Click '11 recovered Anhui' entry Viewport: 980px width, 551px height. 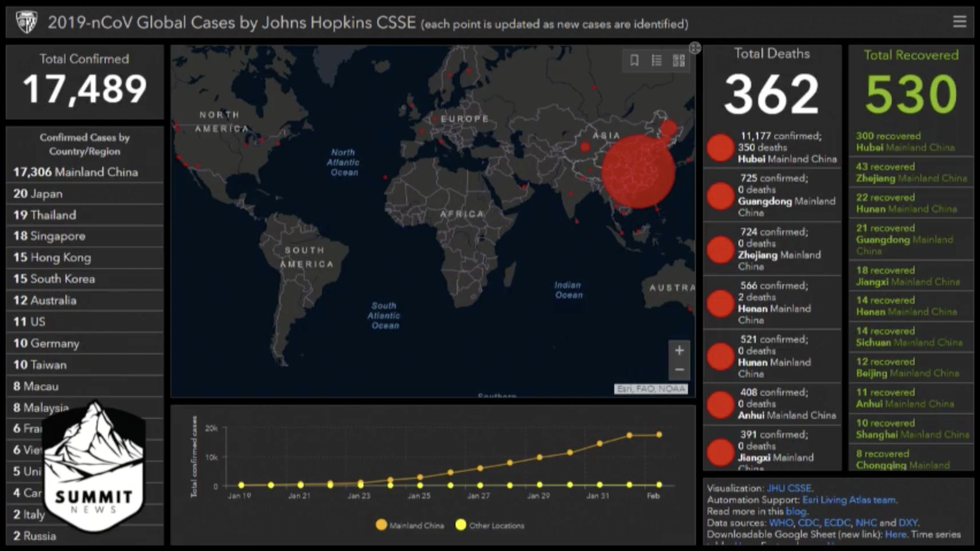click(x=911, y=398)
